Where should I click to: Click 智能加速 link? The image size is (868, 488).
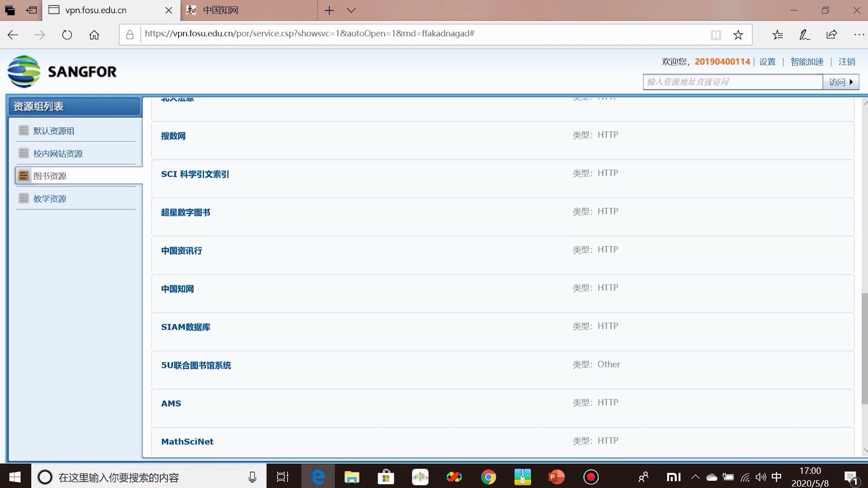point(807,61)
